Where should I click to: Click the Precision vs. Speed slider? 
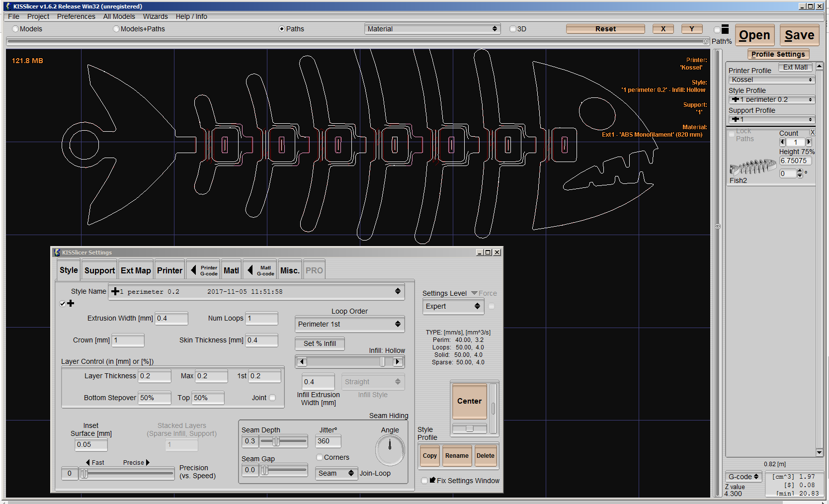(127, 474)
